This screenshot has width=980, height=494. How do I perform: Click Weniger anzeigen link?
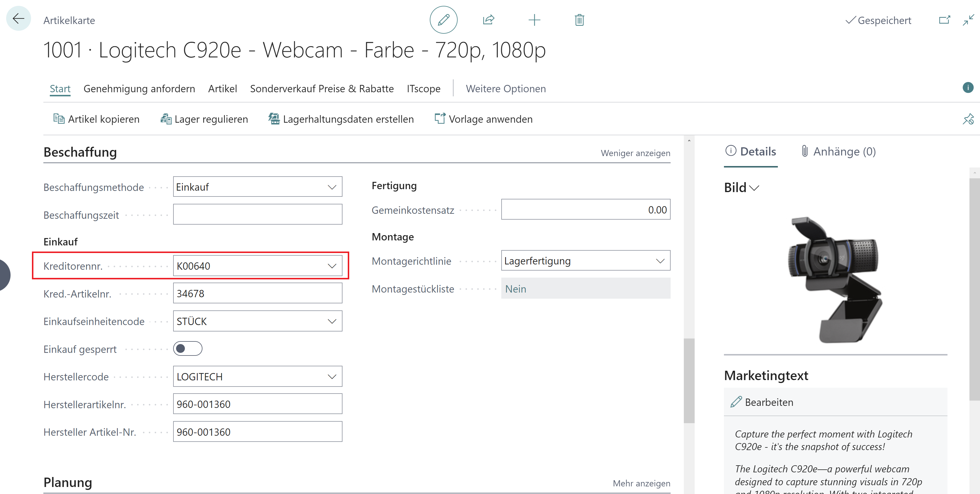pyautogui.click(x=635, y=153)
